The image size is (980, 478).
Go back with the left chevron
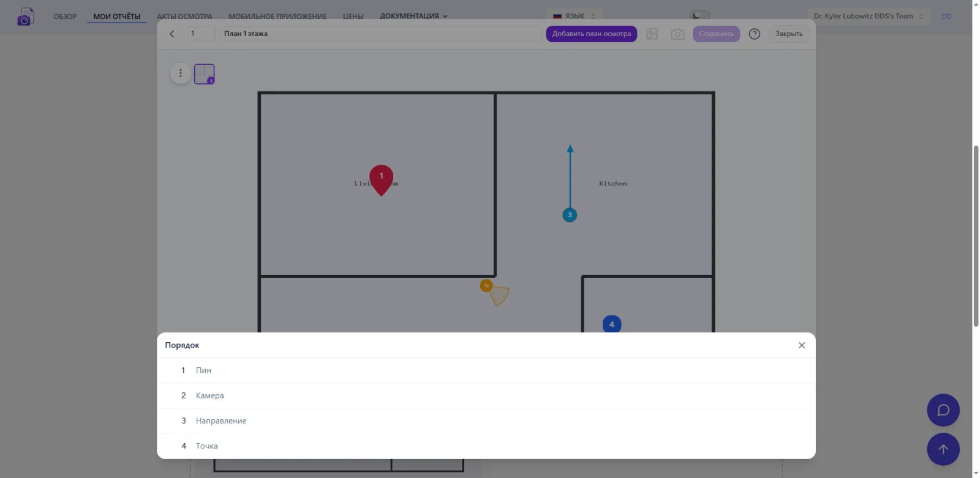172,34
